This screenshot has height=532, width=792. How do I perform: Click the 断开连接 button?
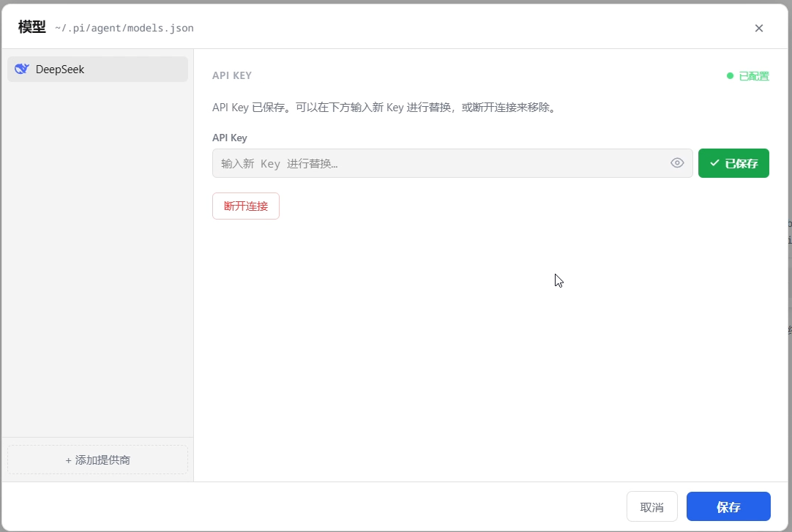pos(245,206)
